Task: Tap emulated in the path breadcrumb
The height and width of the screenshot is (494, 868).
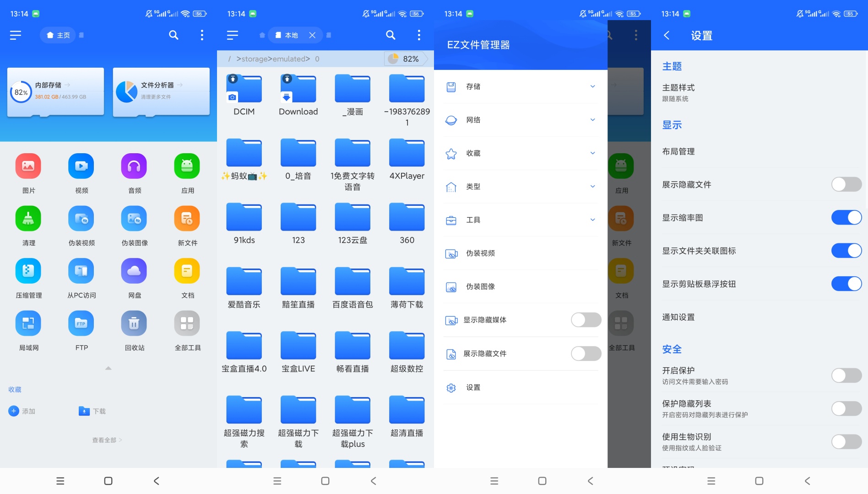Action: point(289,59)
